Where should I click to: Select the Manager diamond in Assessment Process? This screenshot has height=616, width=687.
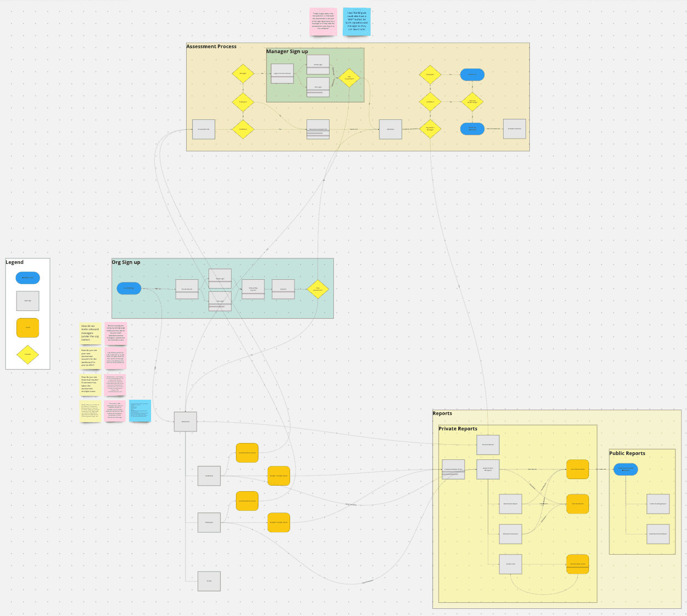243,73
